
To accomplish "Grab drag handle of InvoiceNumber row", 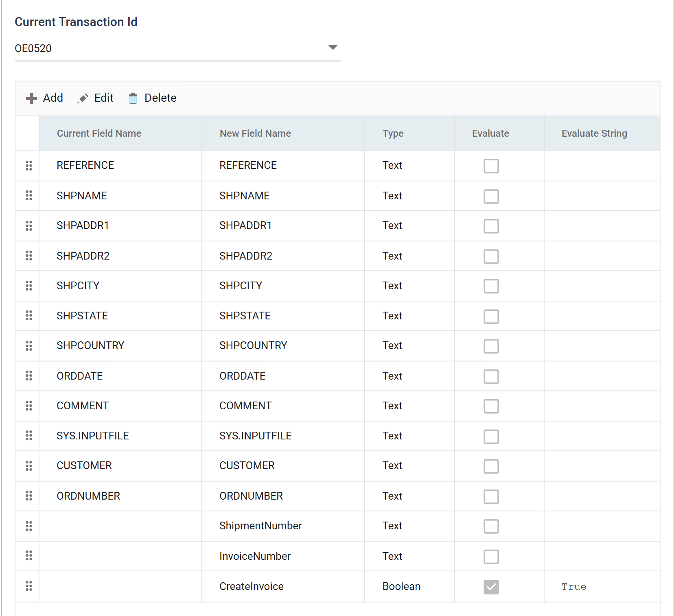I will [x=29, y=555].
